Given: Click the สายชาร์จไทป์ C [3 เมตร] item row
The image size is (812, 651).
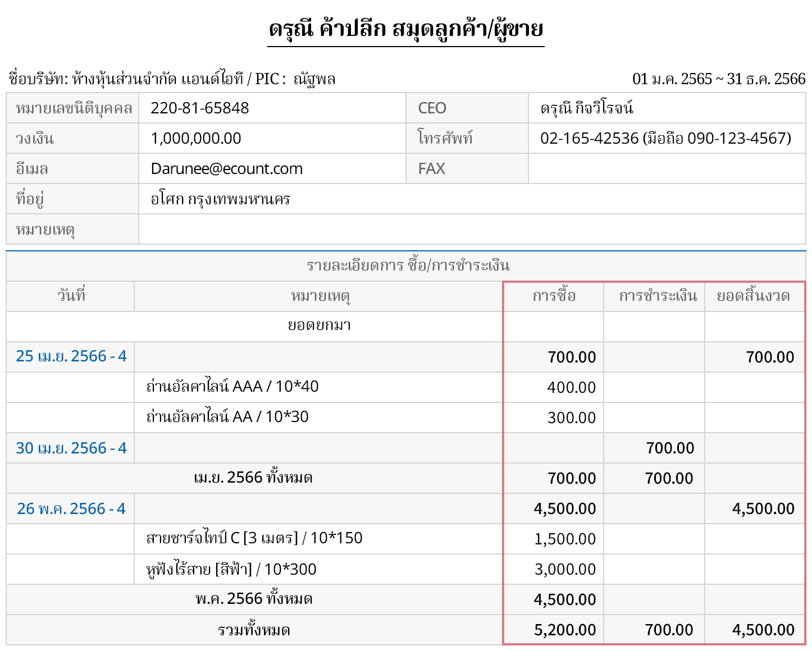Looking at the screenshot, I should (254, 538).
